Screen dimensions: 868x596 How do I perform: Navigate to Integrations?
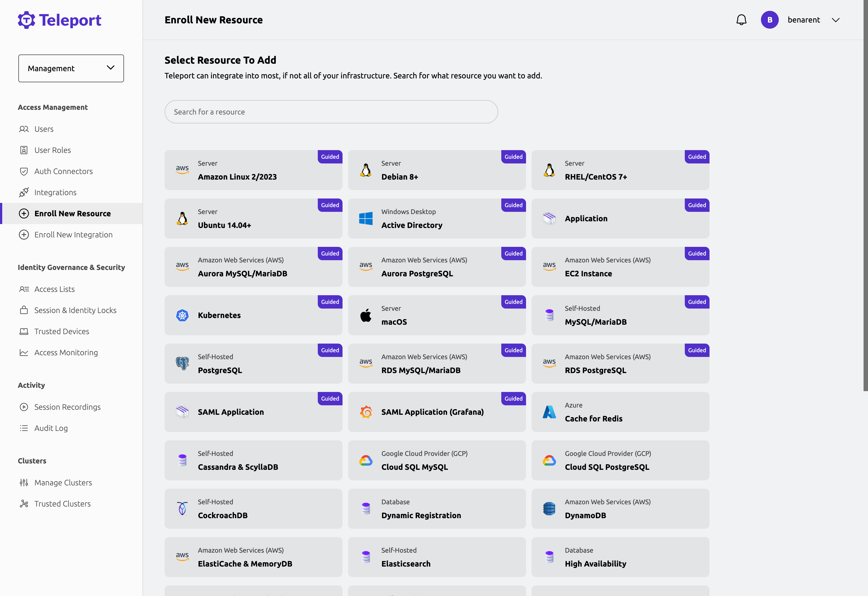click(x=55, y=192)
